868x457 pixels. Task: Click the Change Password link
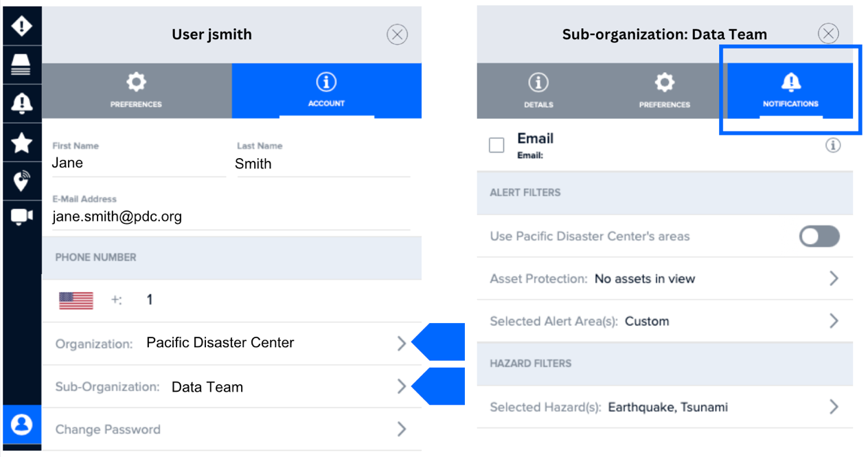pos(108,430)
